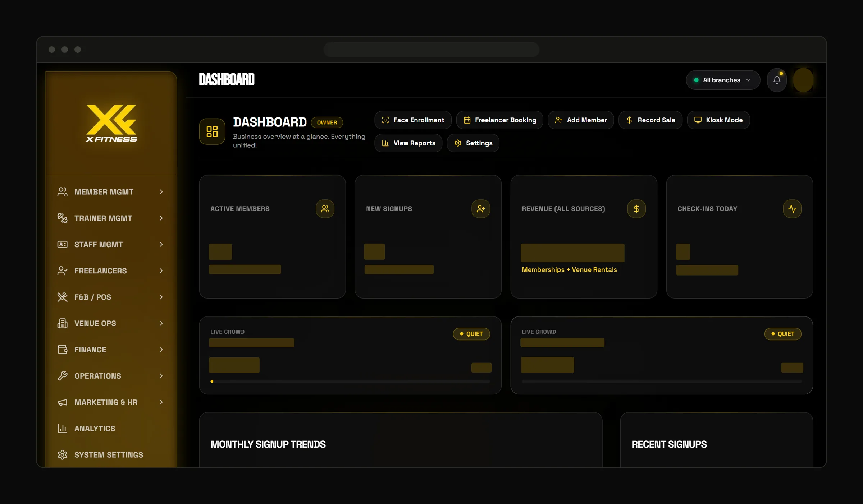Click the Marketing & HR megaphone icon
The height and width of the screenshot is (504, 863).
(x=62, y=402)
